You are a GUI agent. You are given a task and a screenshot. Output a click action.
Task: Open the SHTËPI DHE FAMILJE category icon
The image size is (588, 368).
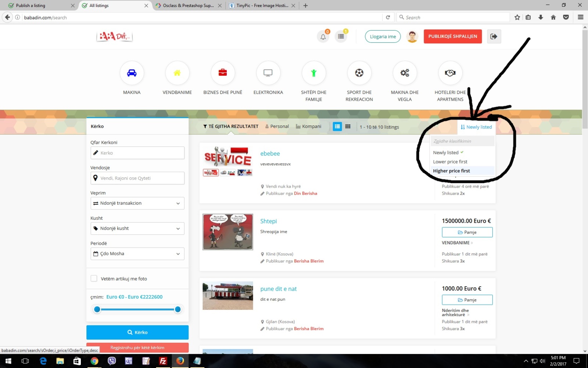(313, 73)
